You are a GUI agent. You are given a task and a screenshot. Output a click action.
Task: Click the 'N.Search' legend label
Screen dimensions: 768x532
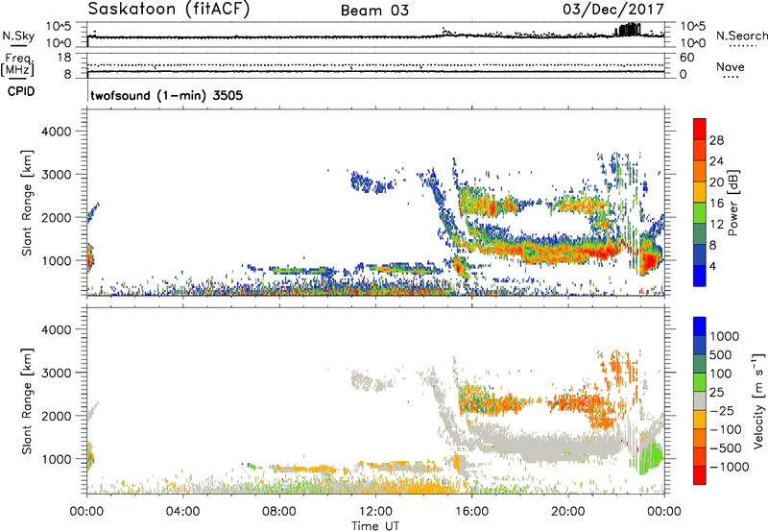[x=741, y=36]
